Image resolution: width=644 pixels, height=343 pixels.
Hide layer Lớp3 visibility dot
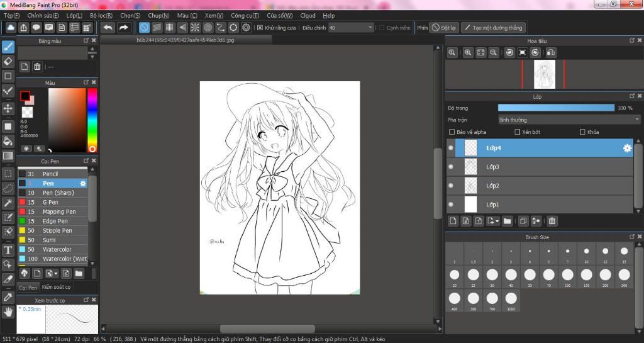pyautogui.click(x=451, y=167)
